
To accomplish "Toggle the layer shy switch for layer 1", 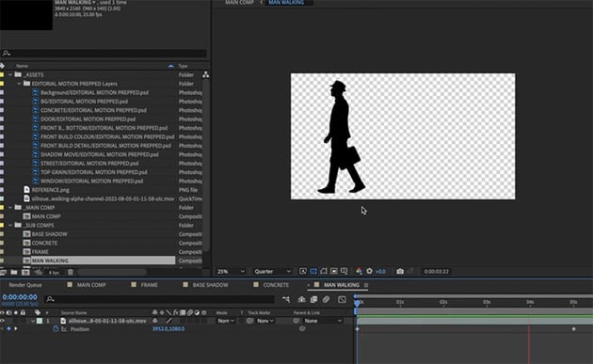I will tap(155, 321).
